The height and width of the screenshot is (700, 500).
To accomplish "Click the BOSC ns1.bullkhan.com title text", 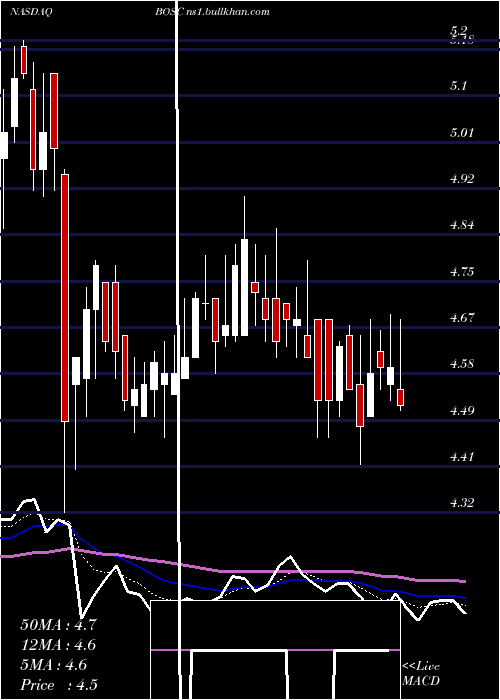I will click(212, 12).
